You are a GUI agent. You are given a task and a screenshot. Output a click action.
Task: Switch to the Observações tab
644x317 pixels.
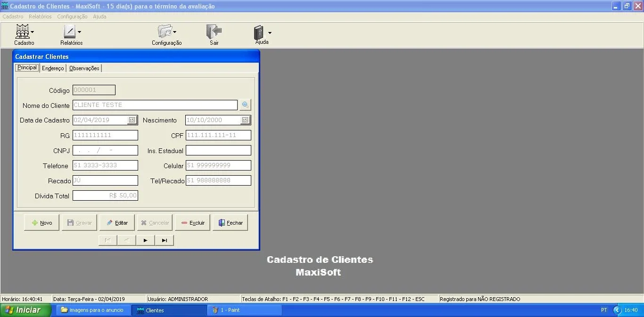[84, 68]
